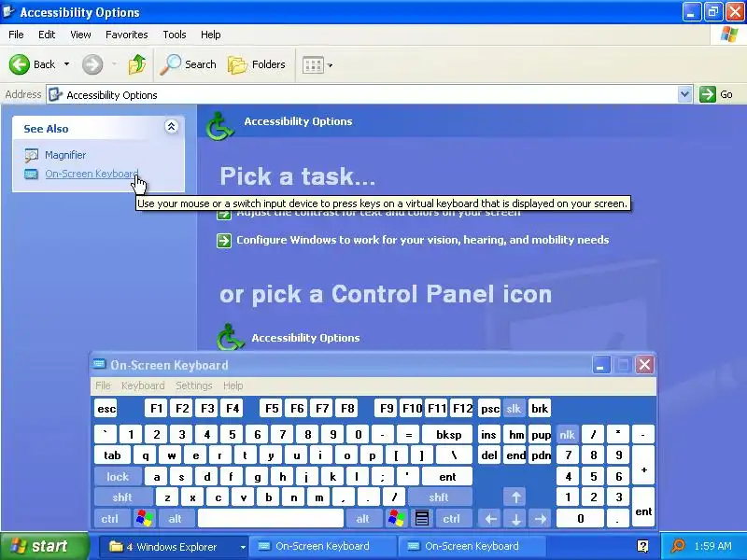
Task: Open the Accessibility Options control panel icon
Action: coord(231,337)
